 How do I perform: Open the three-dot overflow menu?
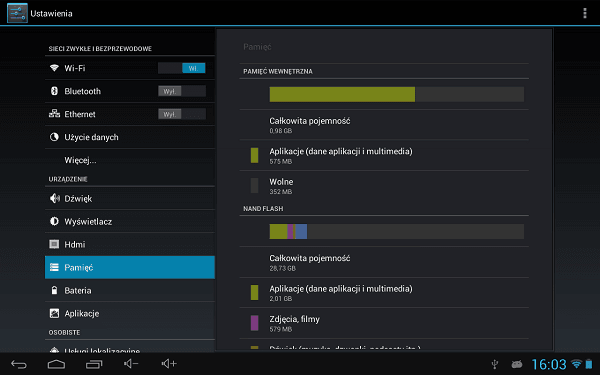point(585,13)
